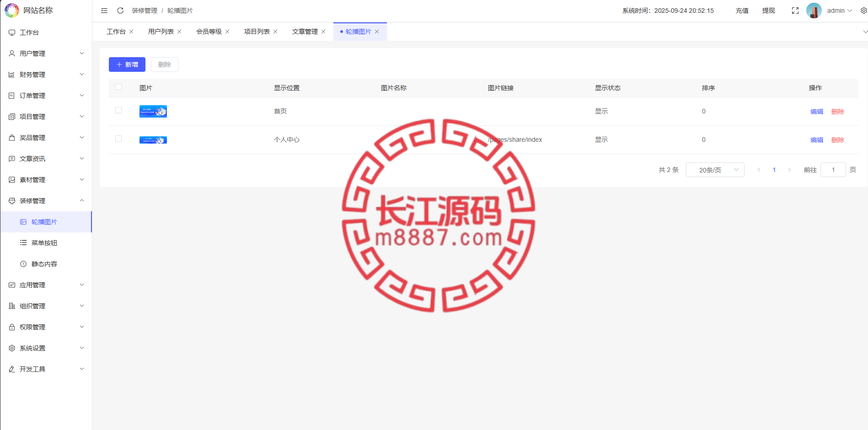
Task: Close the 用户列表 tab
Action: tap(179, 32)
